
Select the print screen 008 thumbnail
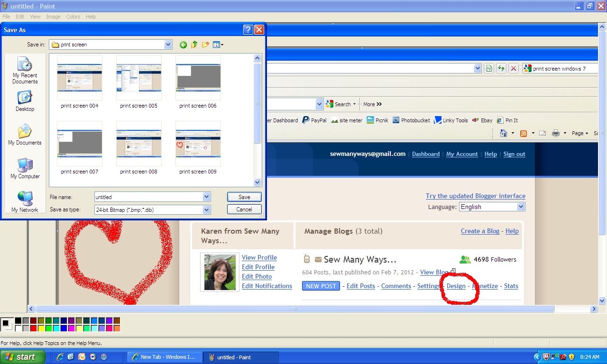138,144
